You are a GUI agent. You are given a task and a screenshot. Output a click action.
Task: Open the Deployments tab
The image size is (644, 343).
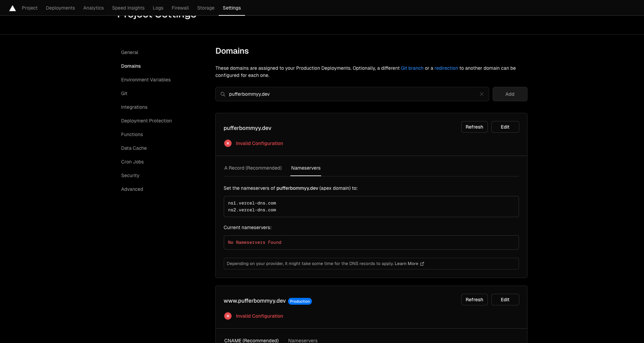point(60,8)
